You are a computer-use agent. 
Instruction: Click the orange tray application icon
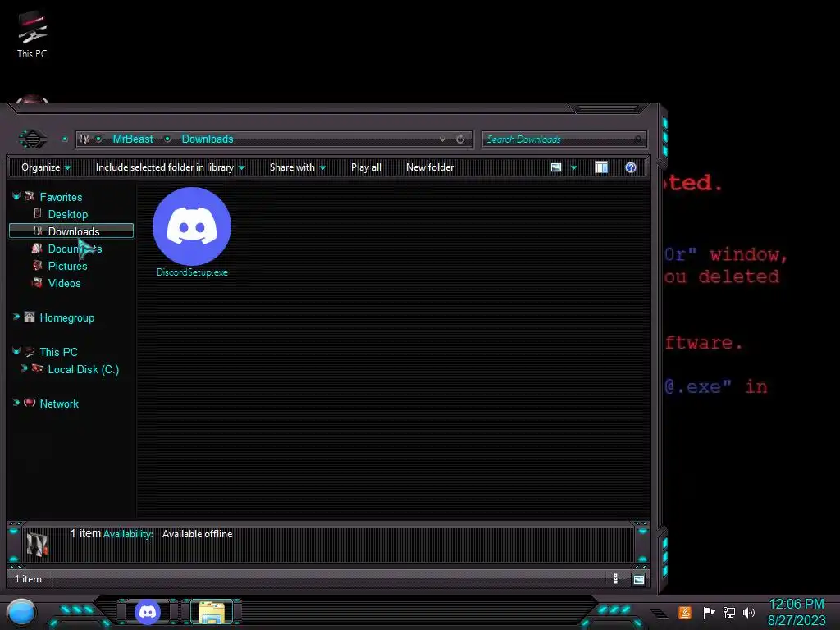(685, 612)
